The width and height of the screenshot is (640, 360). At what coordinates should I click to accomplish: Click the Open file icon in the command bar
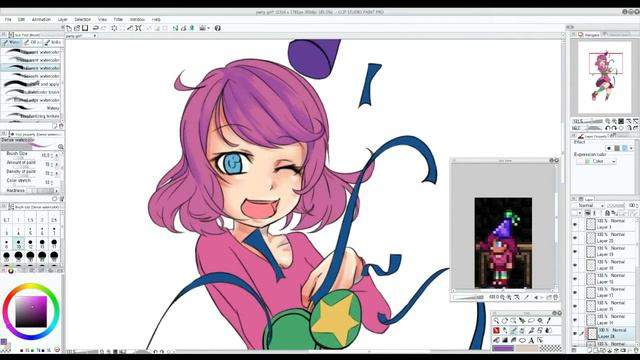[77, 28]
